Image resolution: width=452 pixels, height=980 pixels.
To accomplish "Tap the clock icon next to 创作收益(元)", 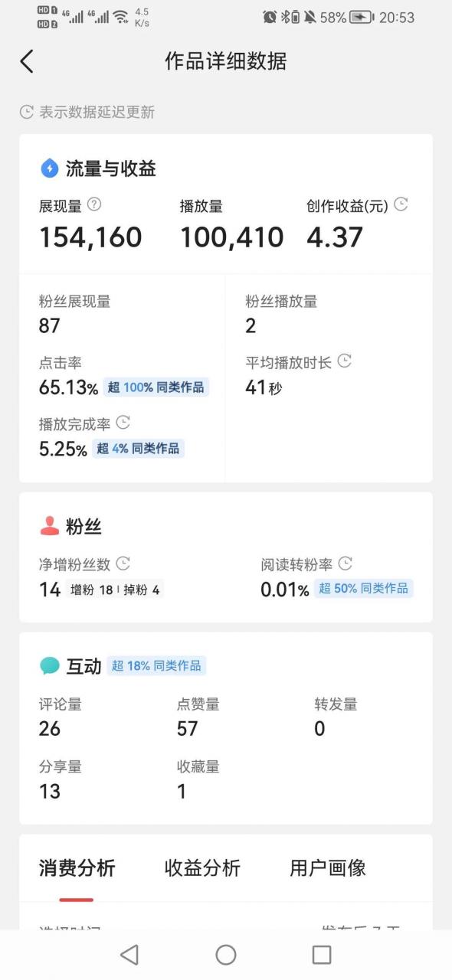I will (x=401, y=204).
